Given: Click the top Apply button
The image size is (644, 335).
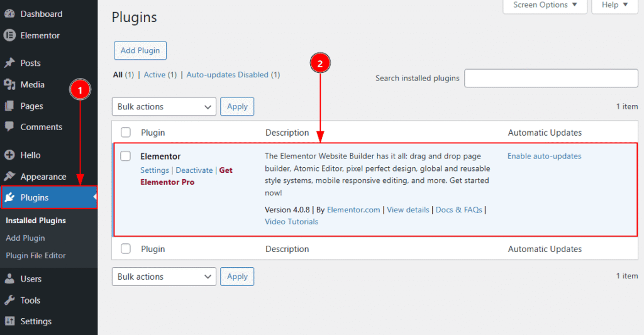Looking at the screenshot, I should tap(237, 106).
